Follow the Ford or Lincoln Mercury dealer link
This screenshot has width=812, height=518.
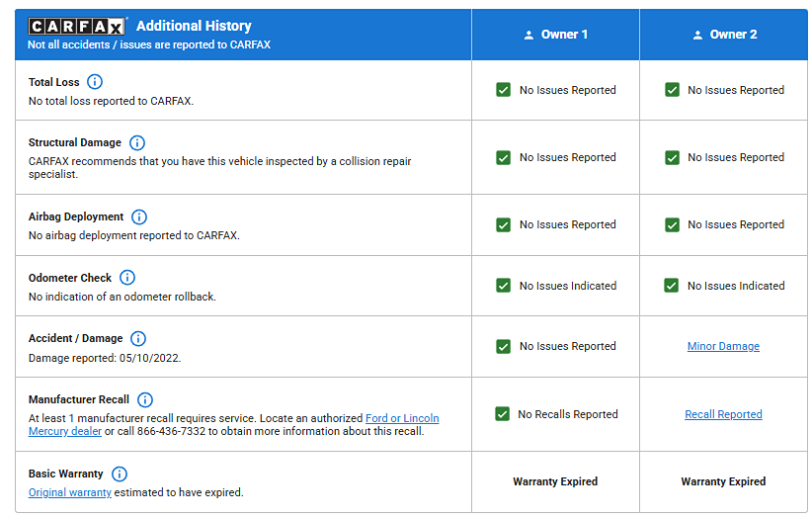click(x=402, y=418)
